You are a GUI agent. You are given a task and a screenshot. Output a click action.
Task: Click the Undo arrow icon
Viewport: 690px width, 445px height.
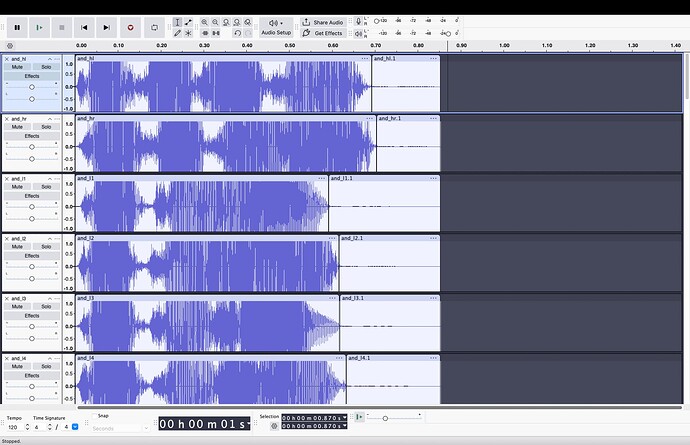pyautogui.click(x=237, y=33)
